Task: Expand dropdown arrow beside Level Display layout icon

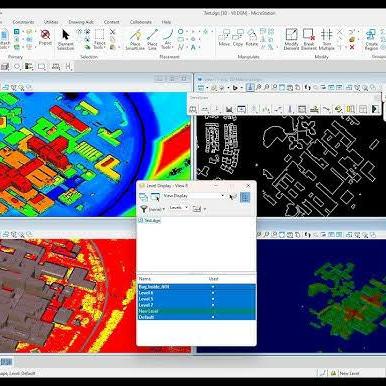Action: tap(204, 209)
